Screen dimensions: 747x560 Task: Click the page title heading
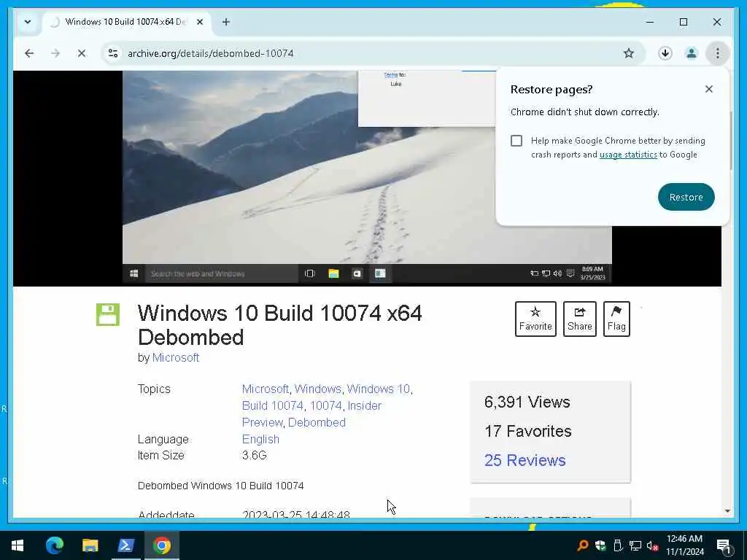click(x=279, y=325)
